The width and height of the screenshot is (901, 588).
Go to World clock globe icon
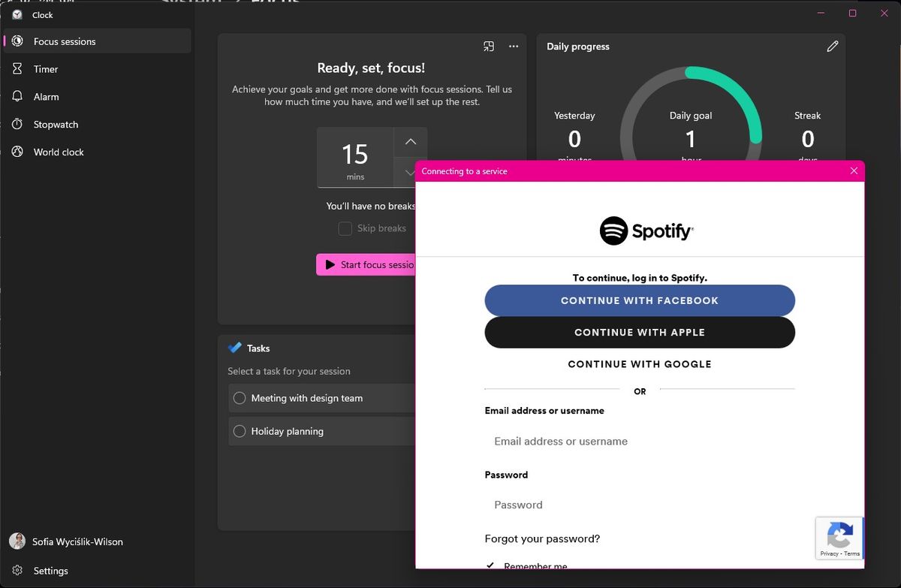(17, 152)
